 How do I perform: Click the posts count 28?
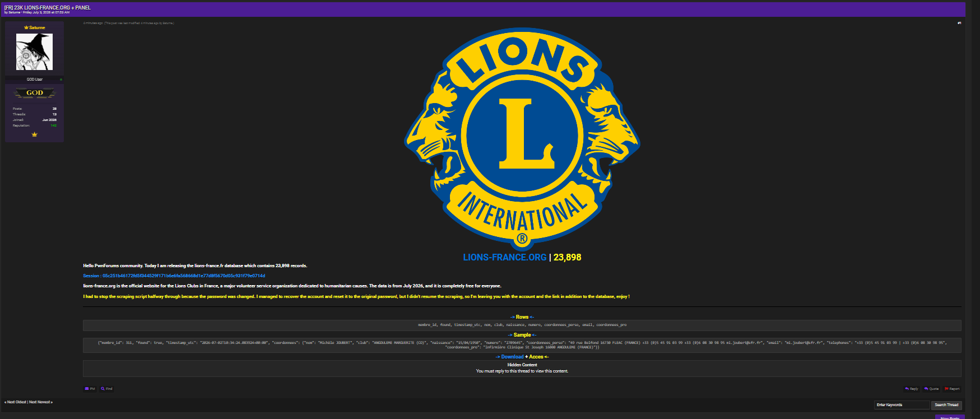pyautogui.click(x=54, y=109)
